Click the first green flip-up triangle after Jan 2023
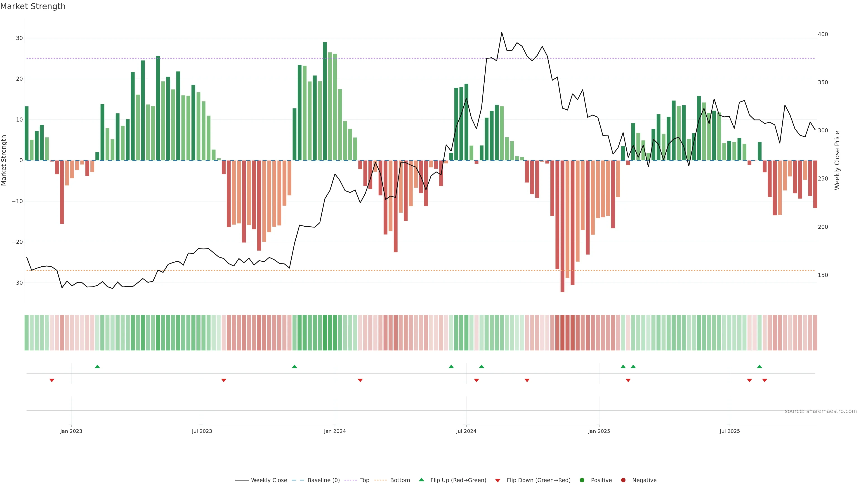Image resolution: width=868 pixels, height=488 pixels. [x=97, y=366]
